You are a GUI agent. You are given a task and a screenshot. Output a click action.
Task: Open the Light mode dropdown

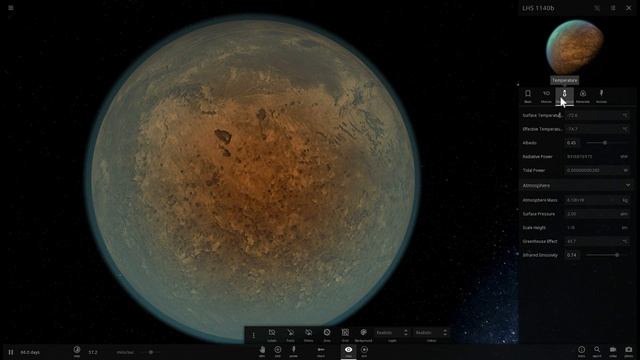392,333
